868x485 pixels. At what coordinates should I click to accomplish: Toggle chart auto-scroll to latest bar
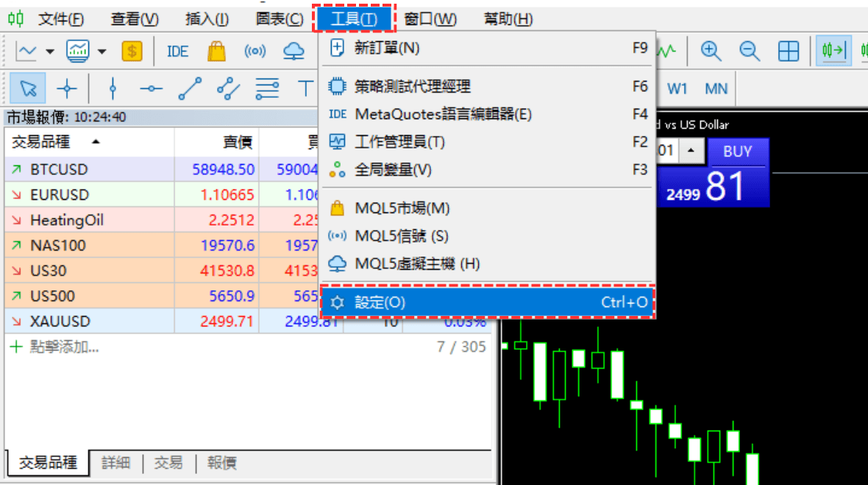tap(833, 51)
